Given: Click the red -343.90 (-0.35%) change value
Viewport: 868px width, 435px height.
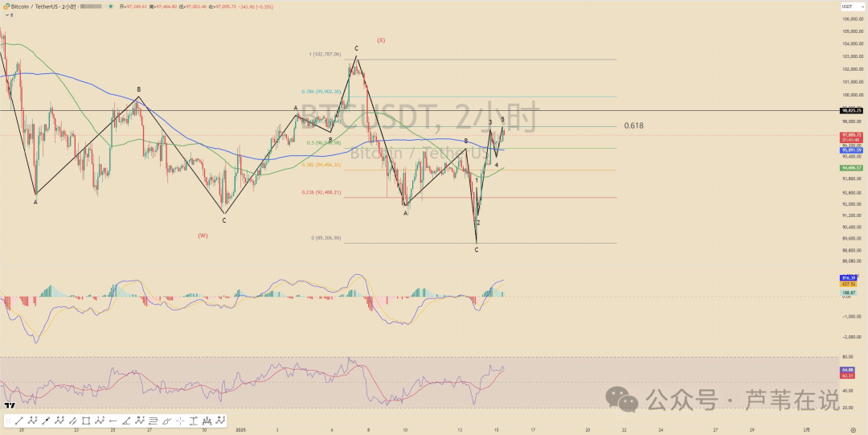Looking at the screenshot, I should [256, 6].
